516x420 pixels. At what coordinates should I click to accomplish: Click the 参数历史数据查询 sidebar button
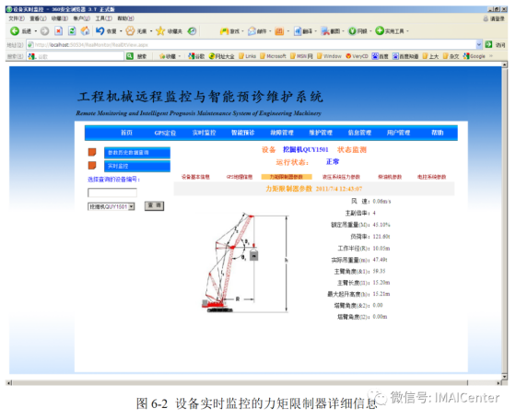click(x=137, y=153)
